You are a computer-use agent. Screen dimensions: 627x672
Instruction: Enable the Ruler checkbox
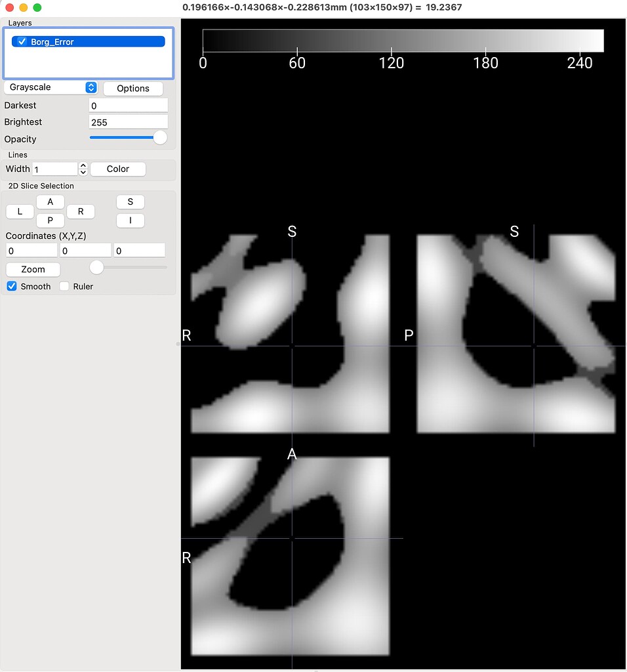click(64, 286)
